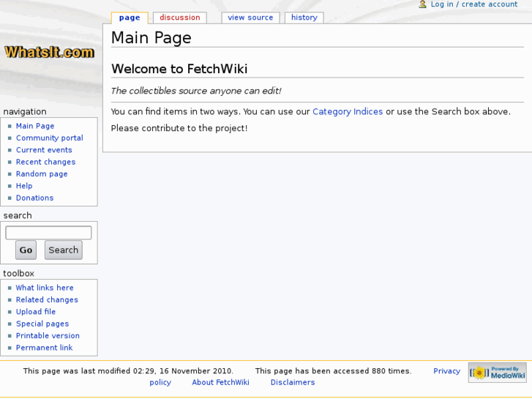Click the Main Page heading

pyautogui.click(x=151, y=37)
